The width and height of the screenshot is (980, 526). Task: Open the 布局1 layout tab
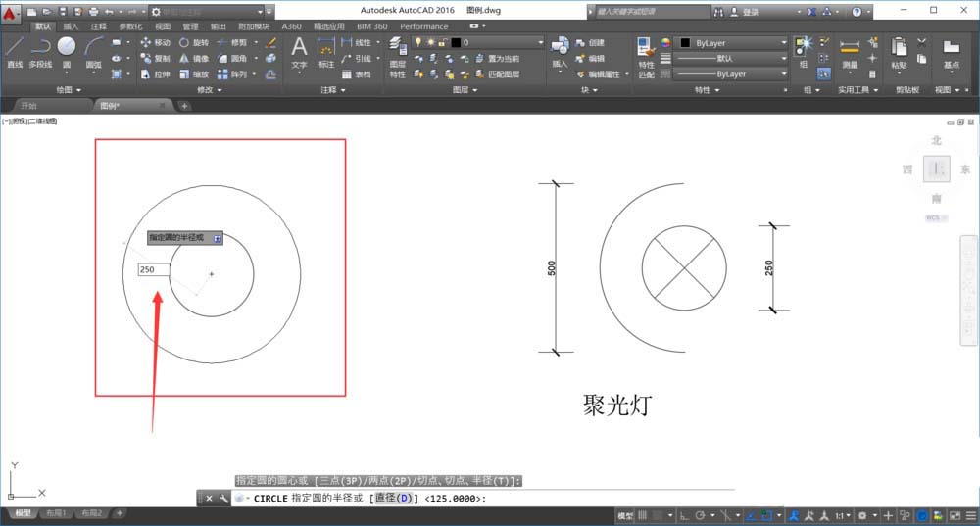point(59,513)
